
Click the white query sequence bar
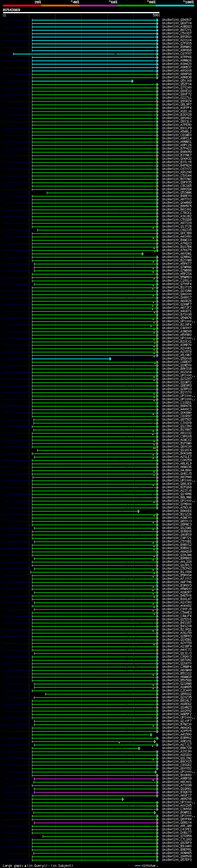tap(81, 12)
